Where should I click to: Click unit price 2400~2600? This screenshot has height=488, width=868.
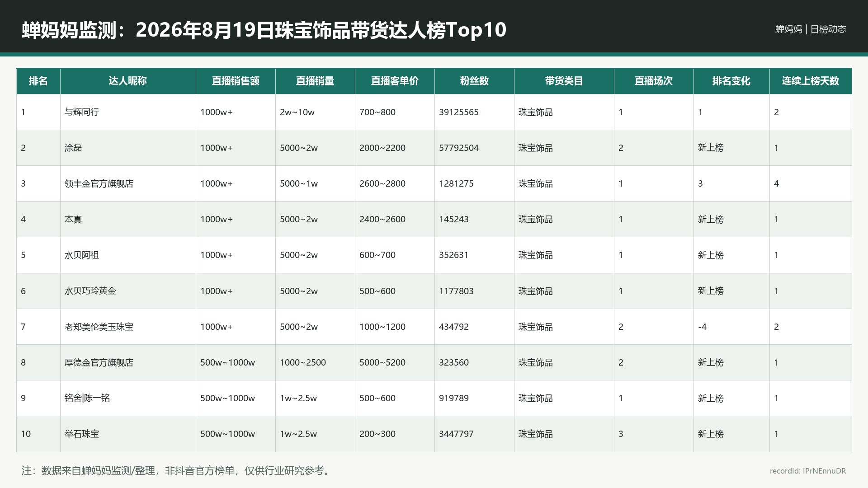[382, 219]
